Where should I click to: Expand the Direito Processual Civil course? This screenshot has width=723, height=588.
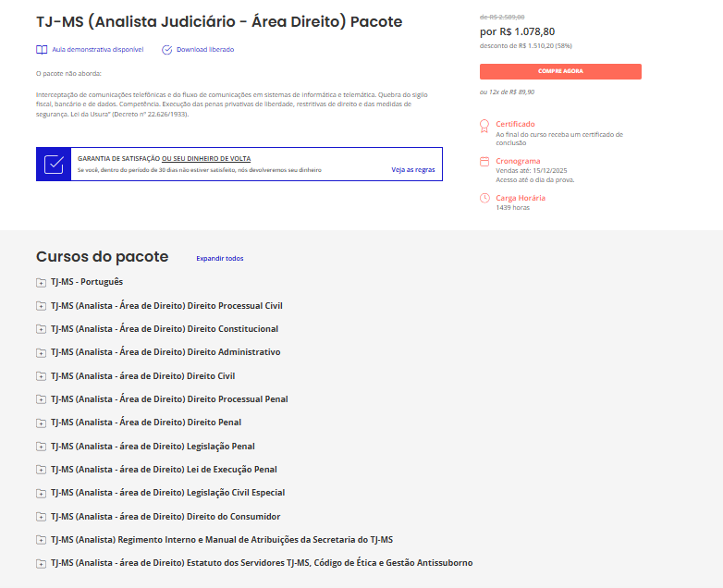point(41,306)
